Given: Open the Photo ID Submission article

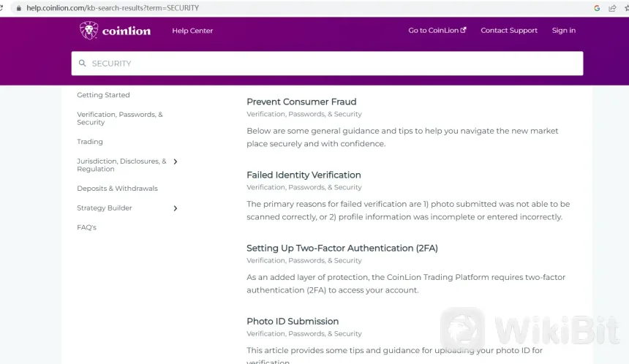Looking at the screenshot, I should pos(293,321).
